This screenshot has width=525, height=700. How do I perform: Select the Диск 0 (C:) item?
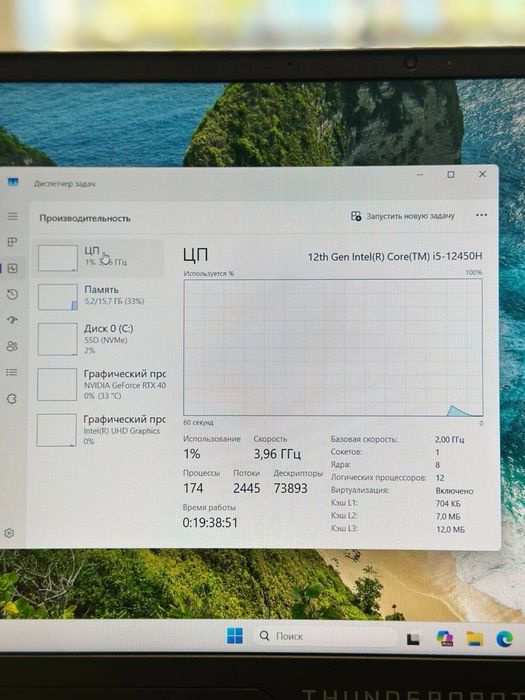(x=98, y=339)
